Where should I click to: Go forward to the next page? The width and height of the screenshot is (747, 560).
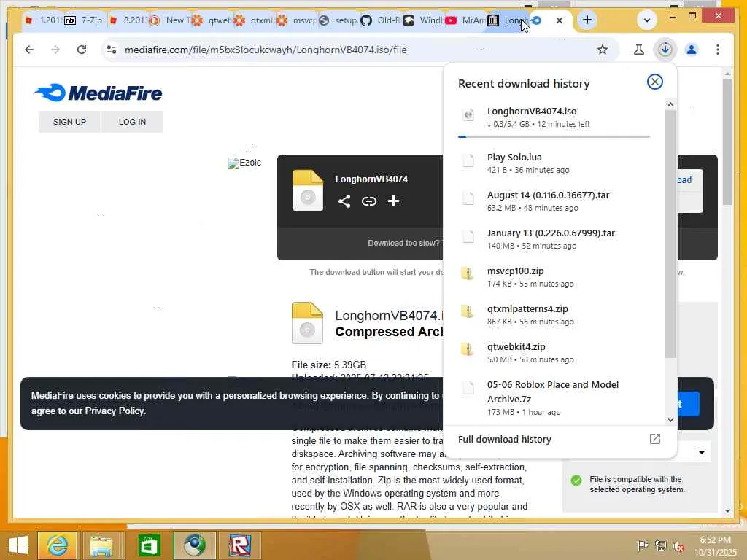[55, 50]
